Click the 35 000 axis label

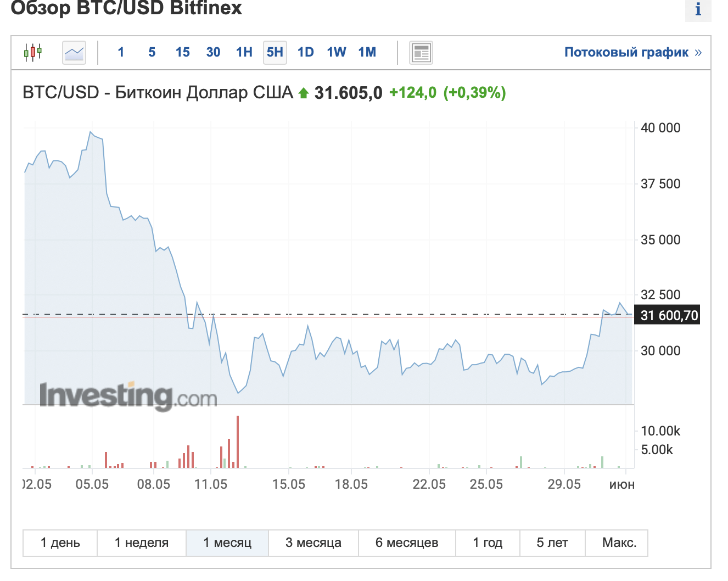[660, 240]
